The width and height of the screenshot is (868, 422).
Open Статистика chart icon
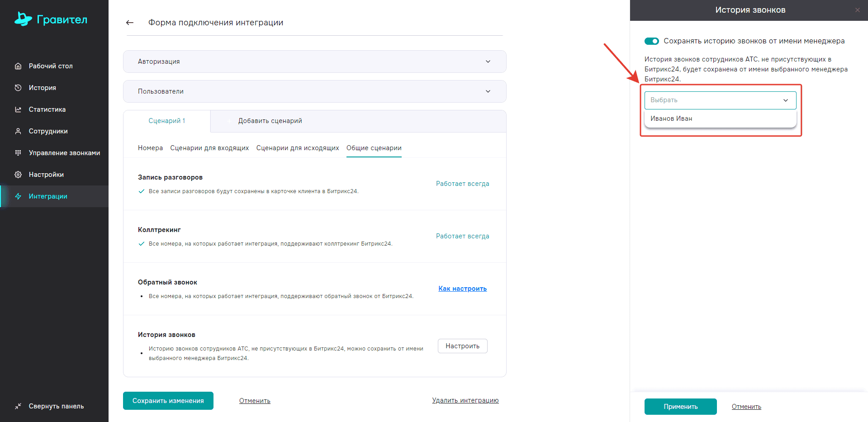tap(18, 109)
